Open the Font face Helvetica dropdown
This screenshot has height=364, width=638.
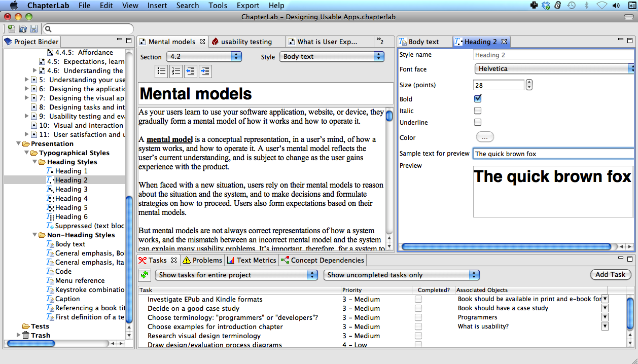tap(554, 68)
